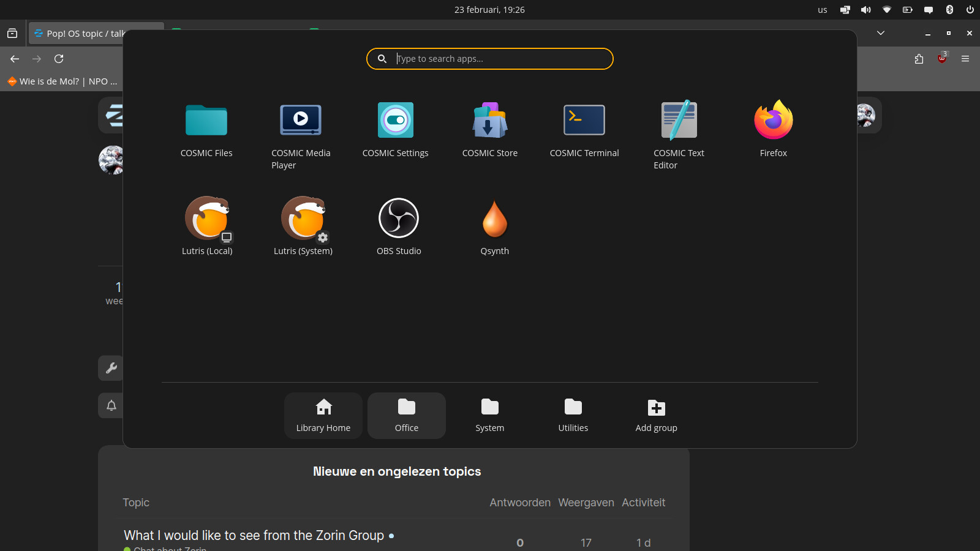The height and width of the screenshot is (551, 980).
Task: Sort by Activiteit column
Action: pos(643,503)
